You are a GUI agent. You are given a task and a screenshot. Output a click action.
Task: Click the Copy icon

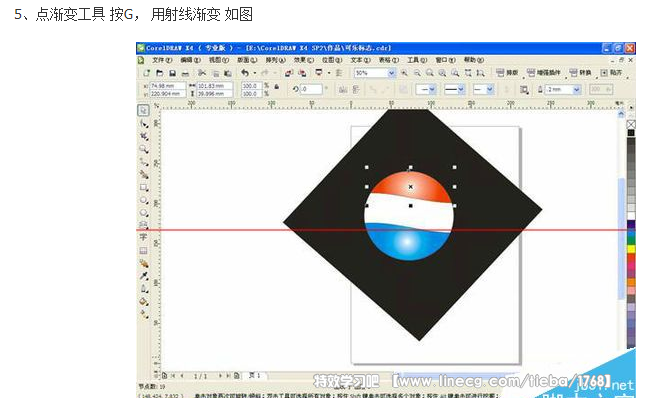(215, 73)
